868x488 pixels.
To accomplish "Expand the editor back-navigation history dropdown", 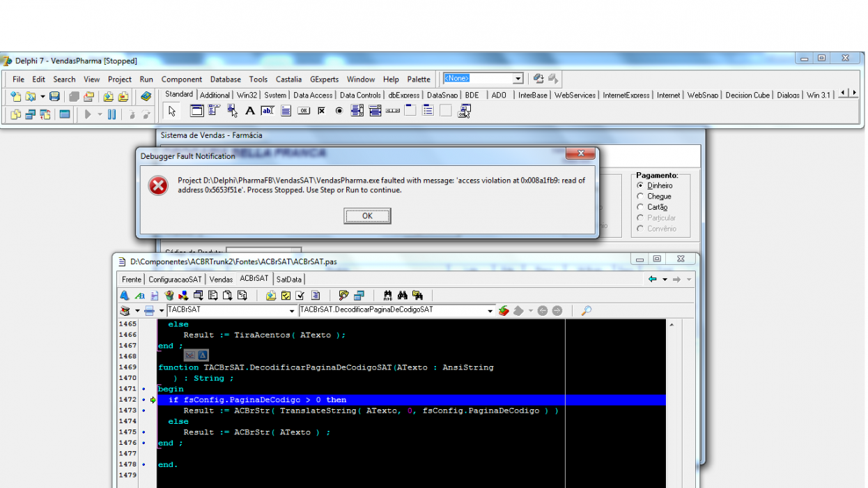I will (x=665, y=280).
